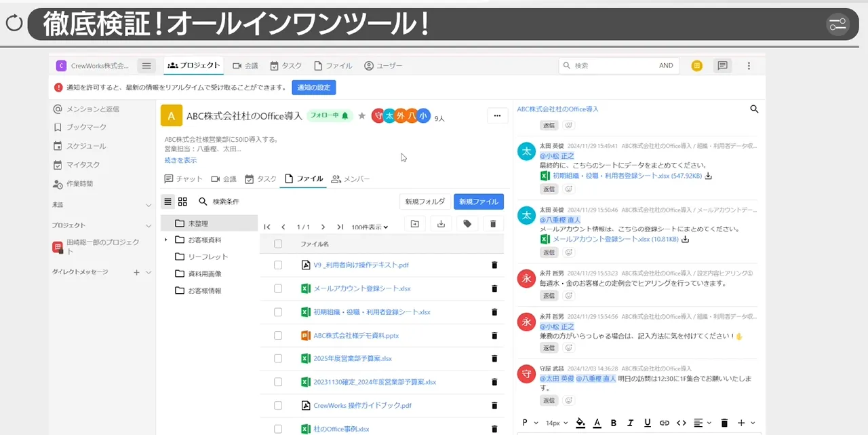Switch files to grid view icon
Viewport: 868px width, 435px height.
pyautogui.click(x=182, y=202)
